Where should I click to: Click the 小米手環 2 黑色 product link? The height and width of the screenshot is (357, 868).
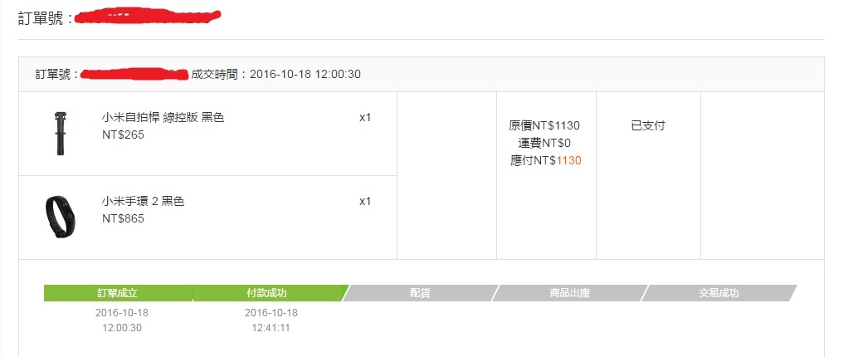pyautogui.click(x=143, y=201)
